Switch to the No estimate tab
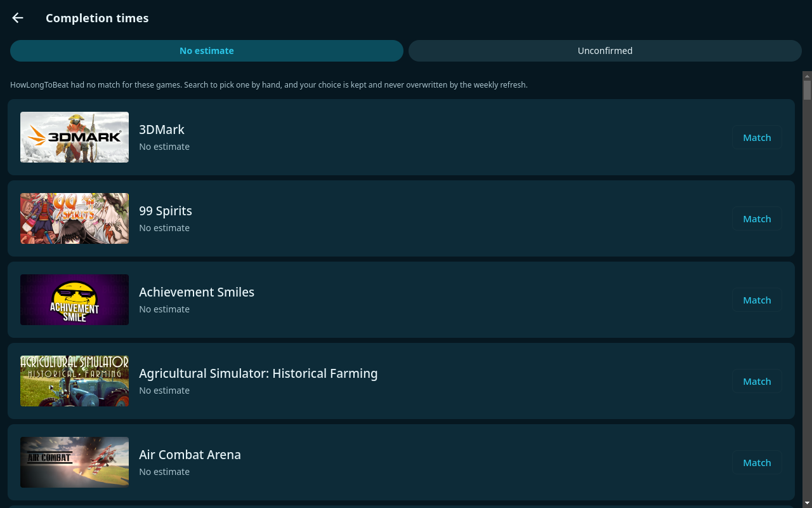 [x=207, y=51]
